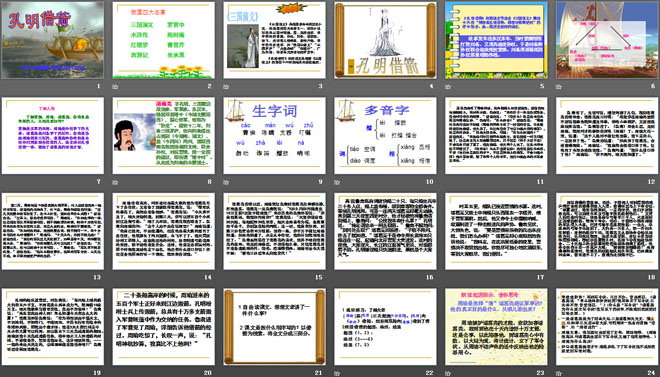This screenshot has height=377, width=660.
Task: Click slide number label "7"
Action: (99, 182)
